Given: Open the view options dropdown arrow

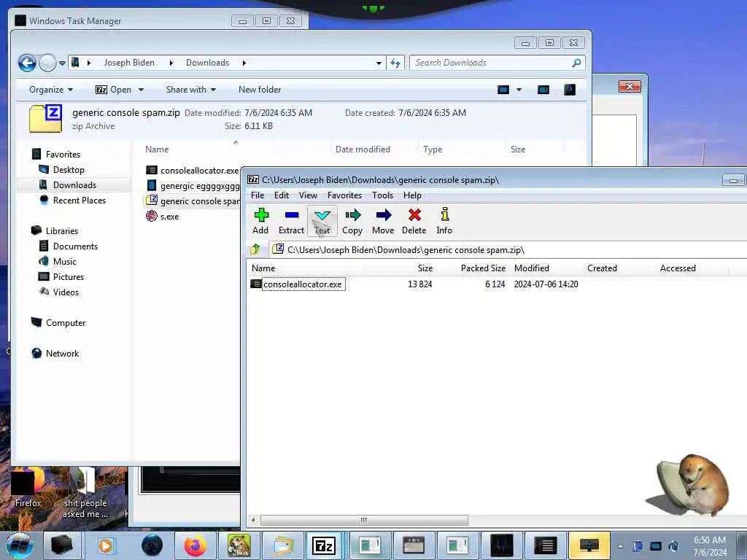Looking at the screenshot, I should coord(519,90).
